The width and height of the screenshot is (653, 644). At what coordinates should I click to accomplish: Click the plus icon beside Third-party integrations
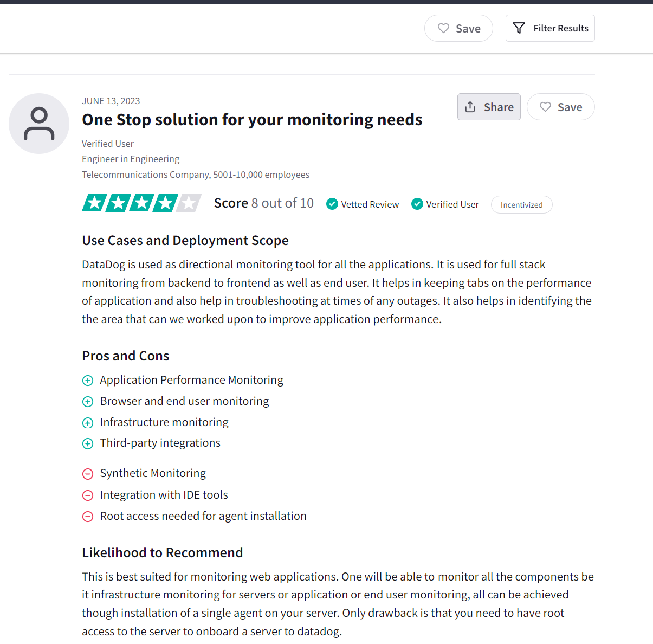tap(88, 443)
